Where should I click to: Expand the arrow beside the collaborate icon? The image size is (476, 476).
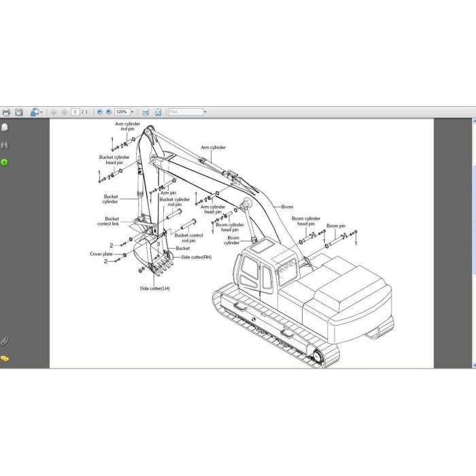[41, 112]
